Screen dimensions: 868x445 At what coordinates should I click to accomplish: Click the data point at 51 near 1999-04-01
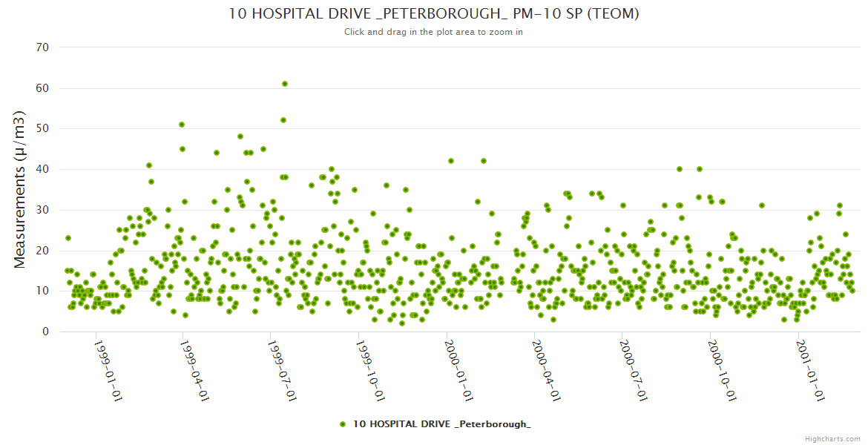click(182, 125)
